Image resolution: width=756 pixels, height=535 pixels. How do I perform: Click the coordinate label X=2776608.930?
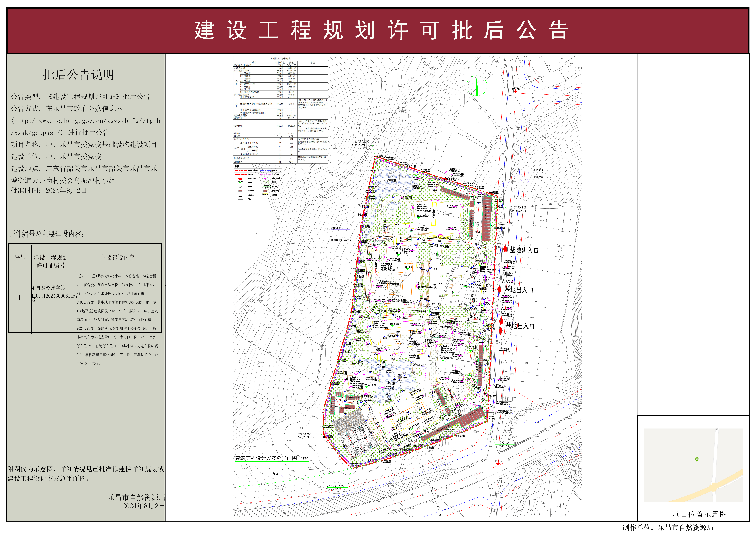click(x=360, y=142)
